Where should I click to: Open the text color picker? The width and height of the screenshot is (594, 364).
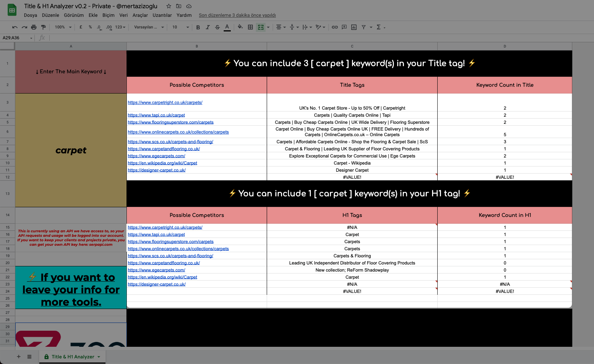227,27
